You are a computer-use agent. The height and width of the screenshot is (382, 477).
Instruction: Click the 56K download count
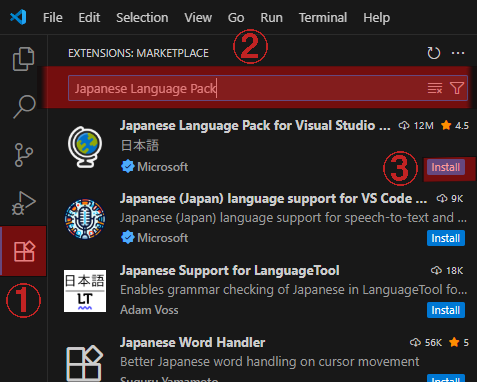coord(426,342)
